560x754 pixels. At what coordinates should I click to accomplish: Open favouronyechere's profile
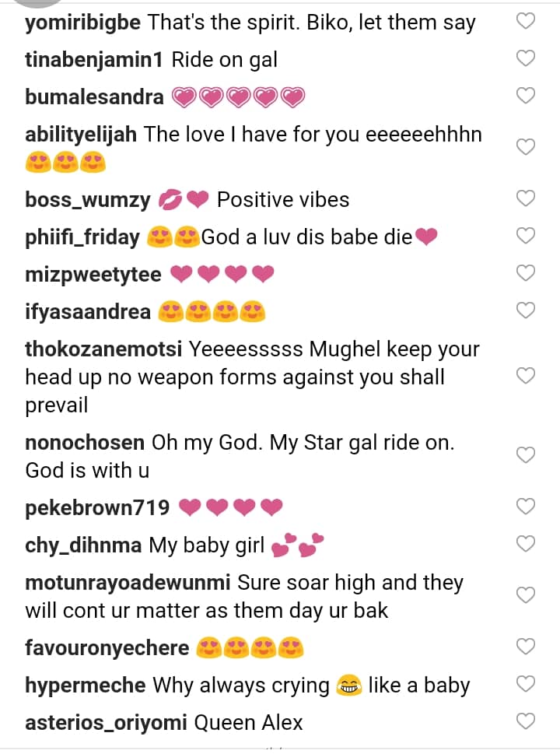coord(107,647)
